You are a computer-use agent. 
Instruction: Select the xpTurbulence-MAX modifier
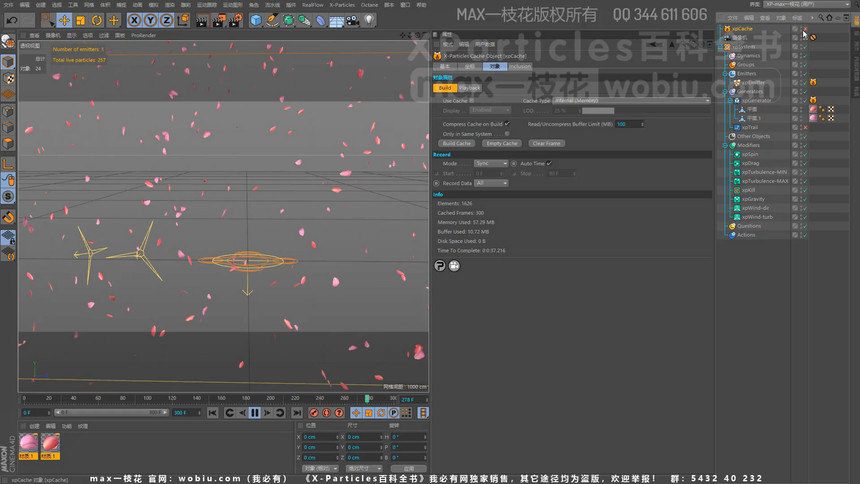[765, 181]
